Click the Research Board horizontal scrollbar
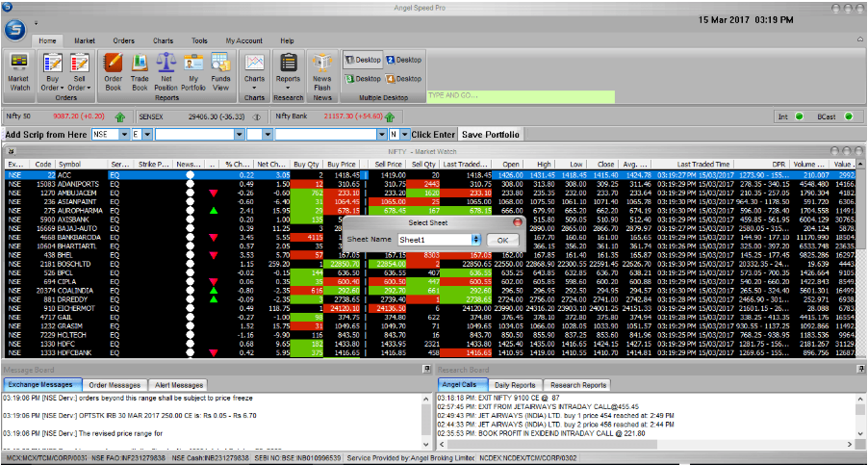This screenshot has width=868, height=465. pyautogui.click(x=647, y=445)
